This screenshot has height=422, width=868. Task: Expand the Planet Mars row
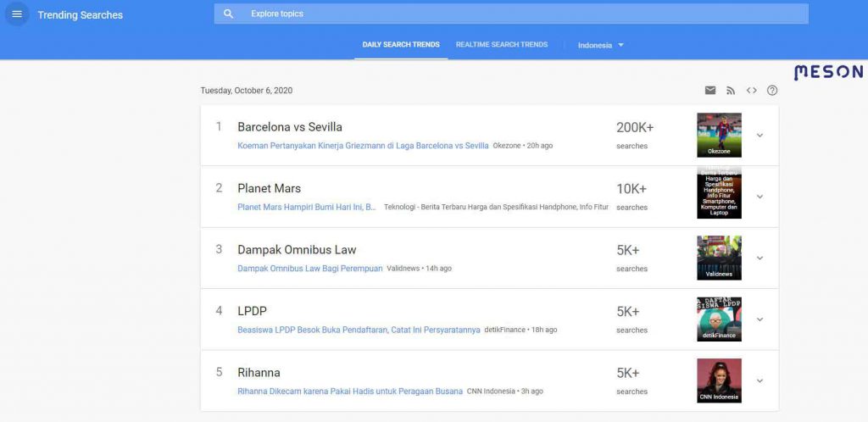(x=759, y=197)
